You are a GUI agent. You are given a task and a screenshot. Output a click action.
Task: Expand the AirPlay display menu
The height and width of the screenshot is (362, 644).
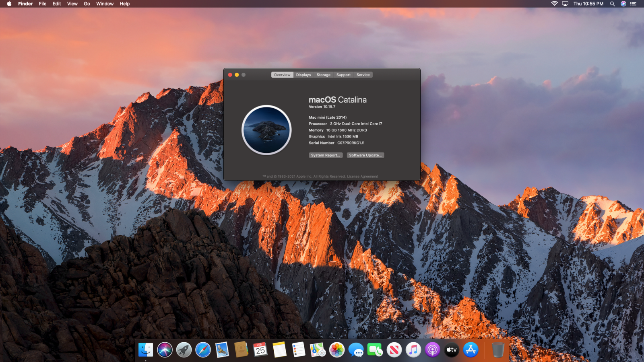(x=565, y=4)
